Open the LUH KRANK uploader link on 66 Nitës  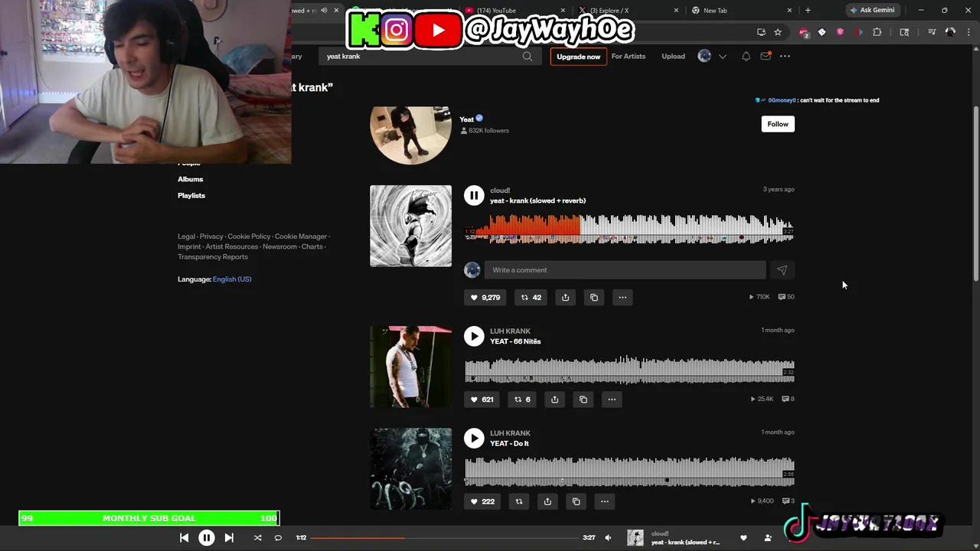[510, 331]
